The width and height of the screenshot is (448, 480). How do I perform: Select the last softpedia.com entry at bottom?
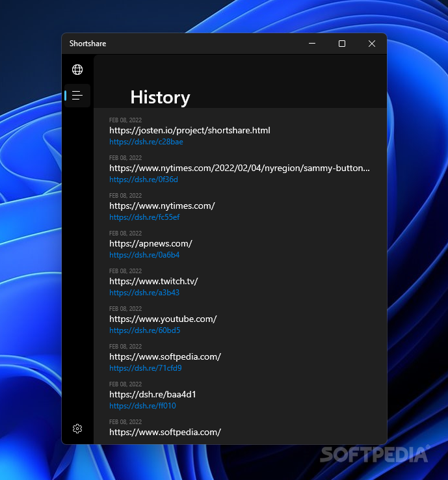pos(165,432)
